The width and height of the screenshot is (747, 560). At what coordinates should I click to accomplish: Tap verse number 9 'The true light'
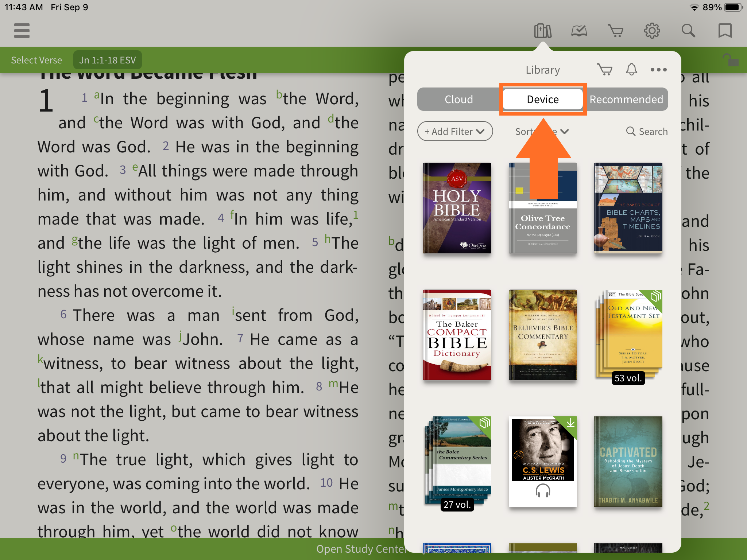(63, 459)
